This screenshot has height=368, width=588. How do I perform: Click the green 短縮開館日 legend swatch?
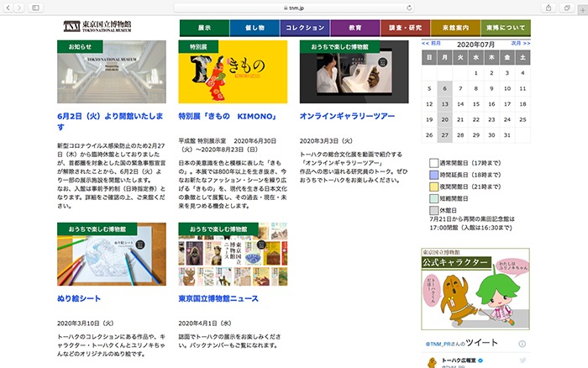tap(434, 198)
